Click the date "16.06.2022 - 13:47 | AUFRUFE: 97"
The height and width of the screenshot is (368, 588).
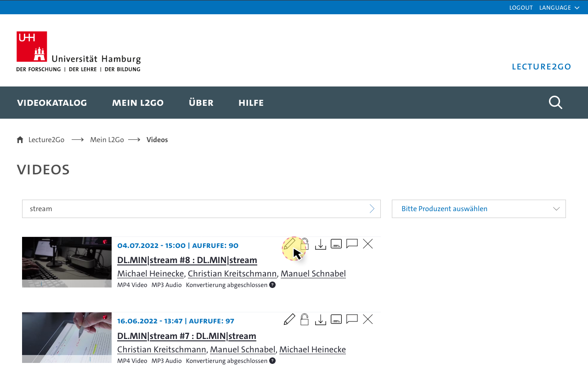(x=175, y=321)
